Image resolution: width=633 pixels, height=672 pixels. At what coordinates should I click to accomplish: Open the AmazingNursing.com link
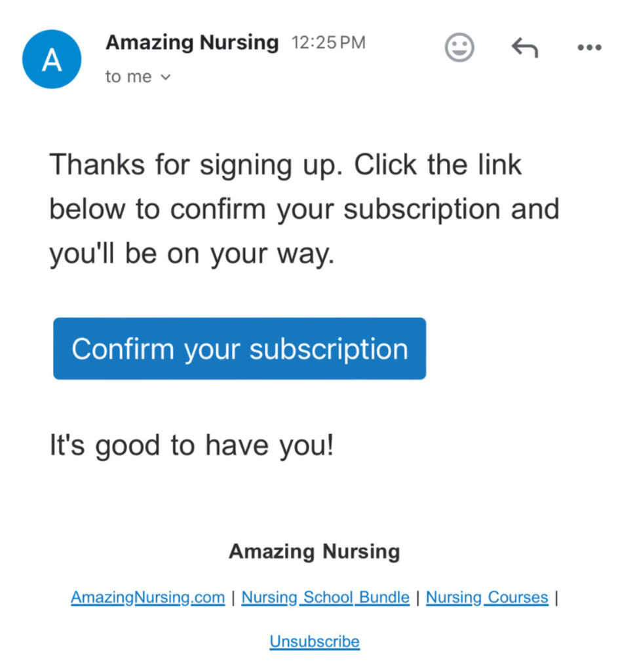click(x=147, y=597)
